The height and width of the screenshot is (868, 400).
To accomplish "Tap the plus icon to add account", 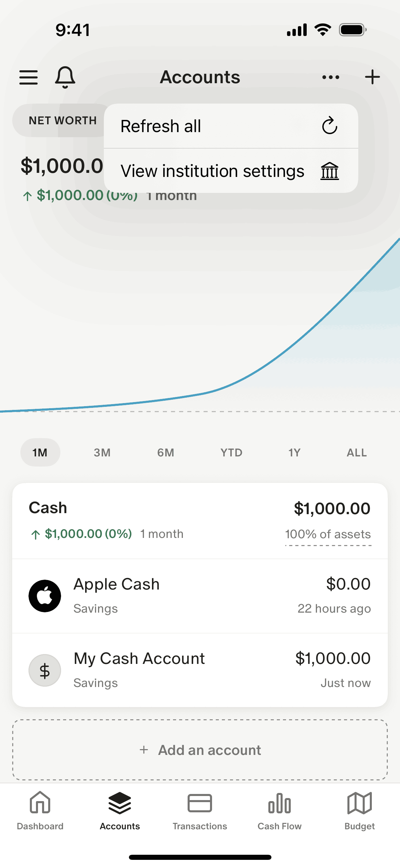I will (372, 77).
